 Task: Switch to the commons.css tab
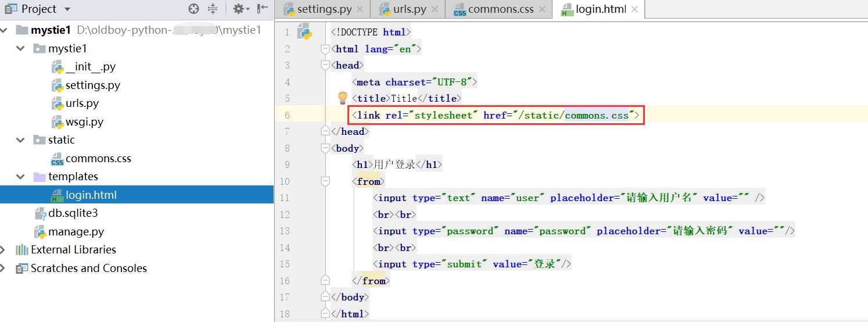click(x=500, y=9)
